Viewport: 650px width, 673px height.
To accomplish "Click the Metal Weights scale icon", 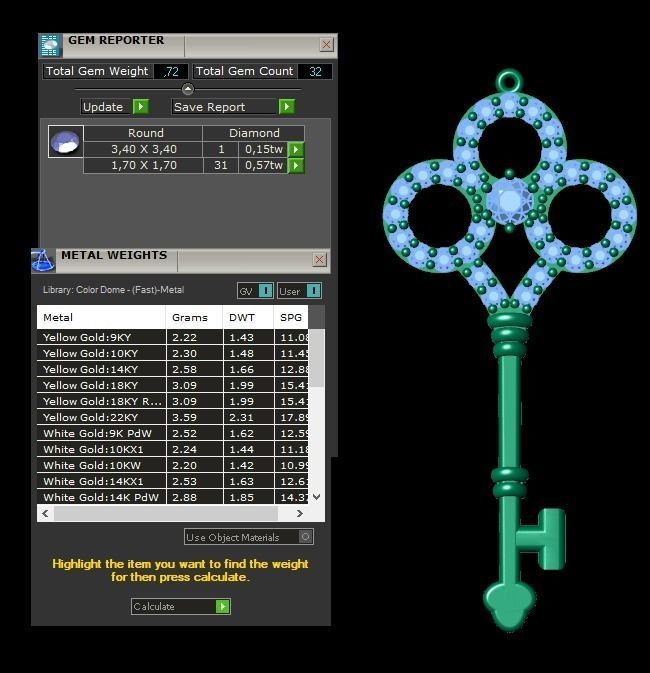I will coord(43,260).
